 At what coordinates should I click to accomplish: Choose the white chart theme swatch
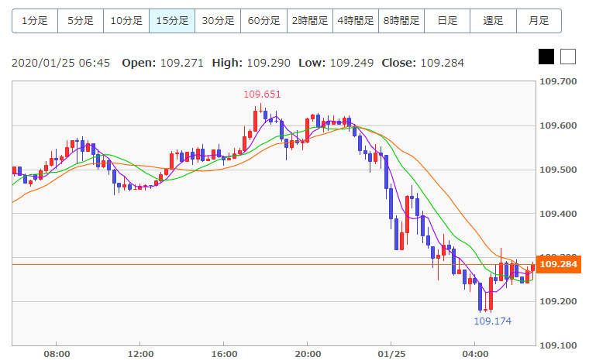coord(568,57)
